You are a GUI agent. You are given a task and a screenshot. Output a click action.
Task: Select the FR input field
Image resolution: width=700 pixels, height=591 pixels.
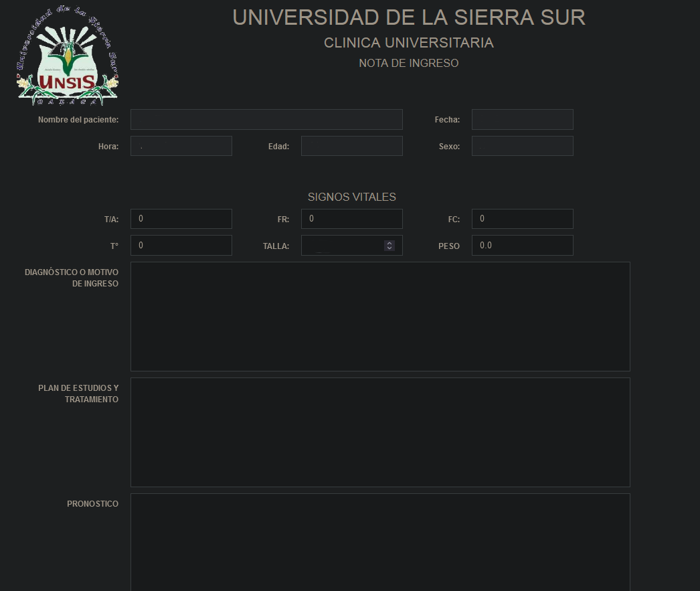click(x=352, y=219)
